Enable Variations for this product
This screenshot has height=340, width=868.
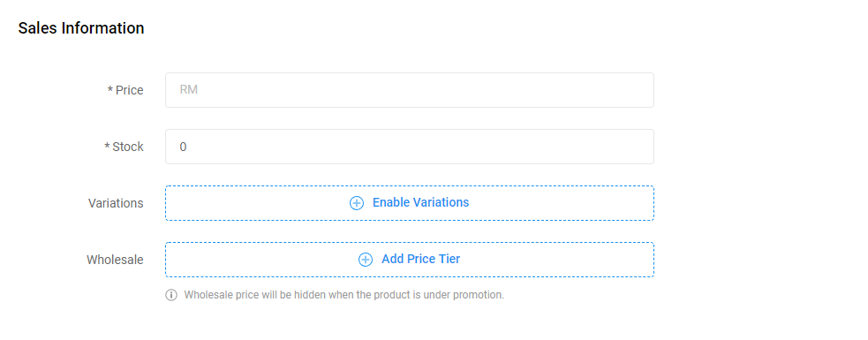coord(410,203)
